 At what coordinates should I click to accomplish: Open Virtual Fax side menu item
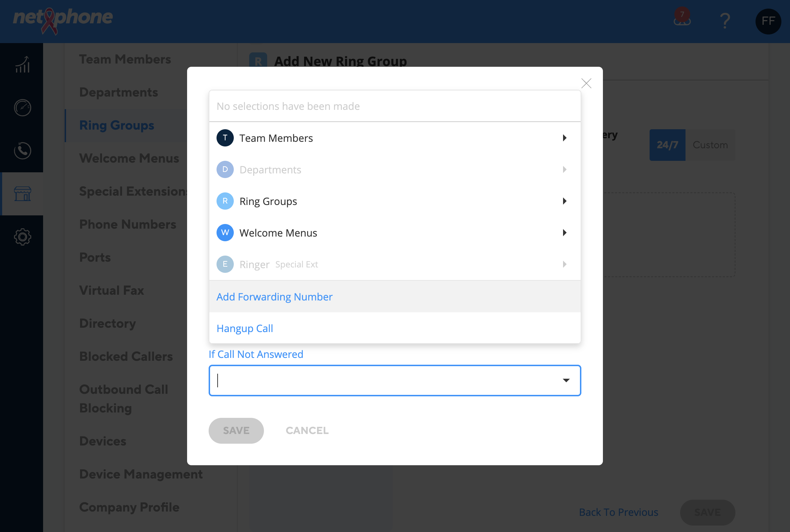tap(111, 290)
